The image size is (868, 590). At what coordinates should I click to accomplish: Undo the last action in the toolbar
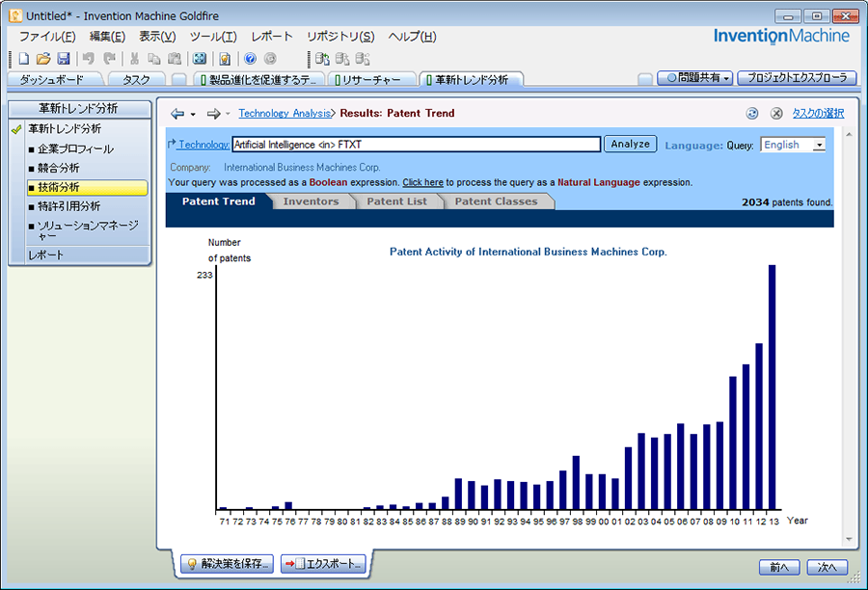[89, 59]
